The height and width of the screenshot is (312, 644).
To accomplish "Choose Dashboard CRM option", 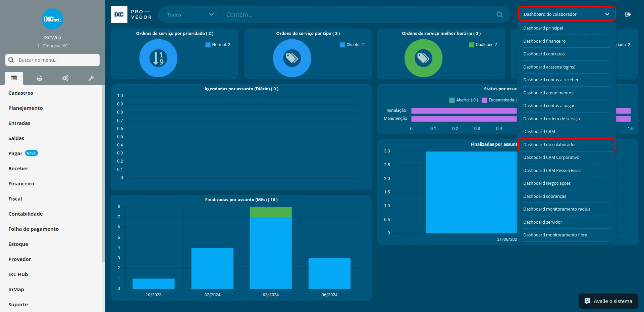I will tap(567, 132).
